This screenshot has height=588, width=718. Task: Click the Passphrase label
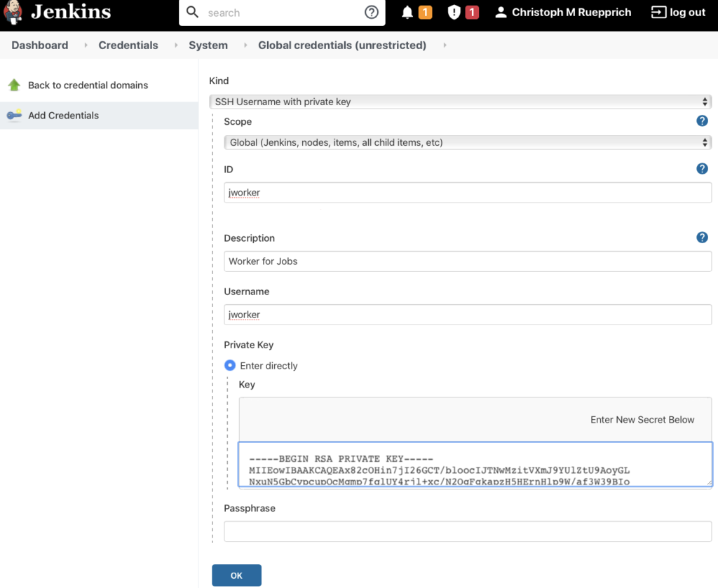(x=250, y=508)
